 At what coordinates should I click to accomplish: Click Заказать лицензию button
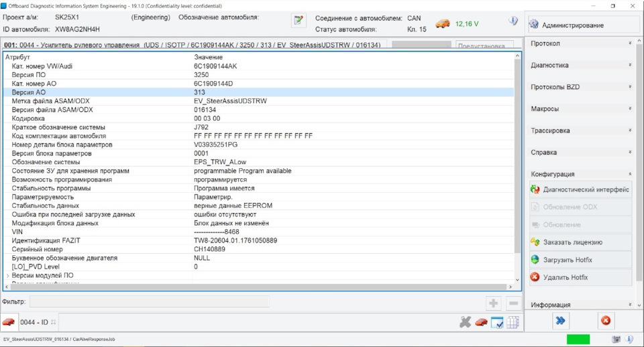pos(580,242)
